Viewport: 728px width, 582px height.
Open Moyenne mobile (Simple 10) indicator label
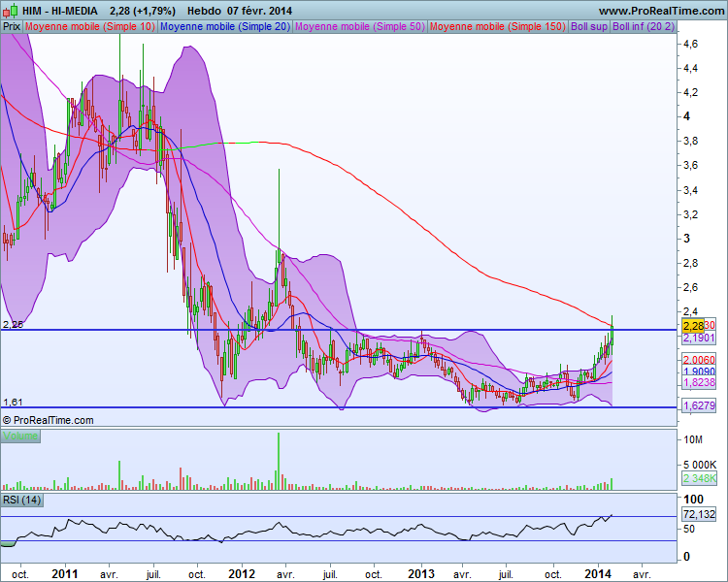coord(90,26)
